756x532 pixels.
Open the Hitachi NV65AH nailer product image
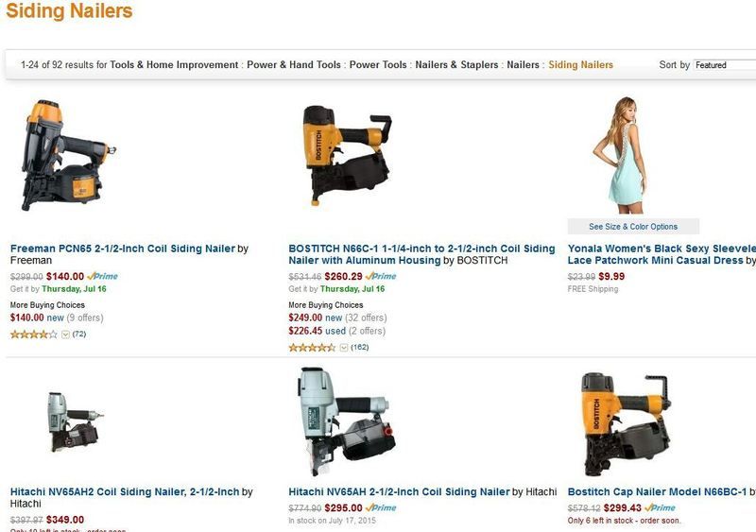[347, 421]
